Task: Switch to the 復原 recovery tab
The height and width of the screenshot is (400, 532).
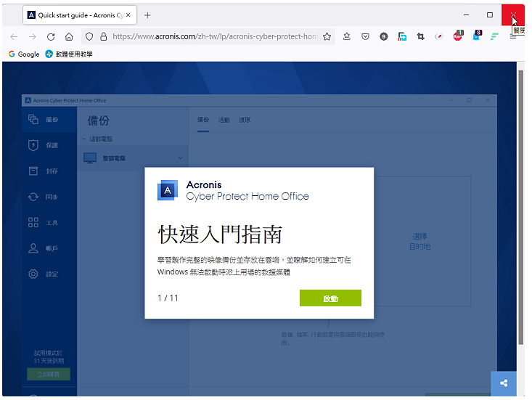Action: (245, 120)
